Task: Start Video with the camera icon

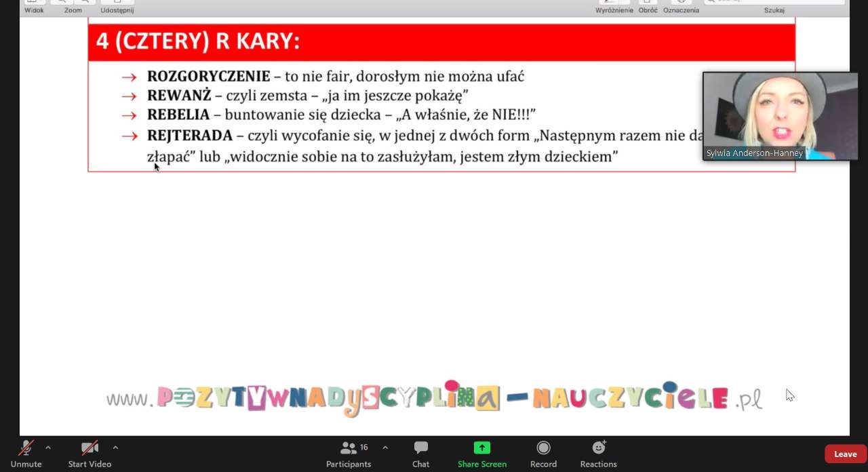Action: [90, 448]
